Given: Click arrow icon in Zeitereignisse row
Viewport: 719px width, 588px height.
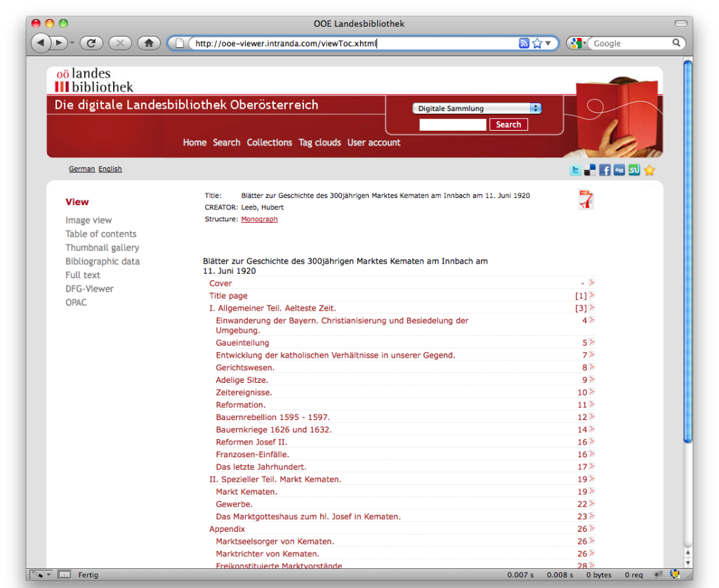Looking at the screenshot, I should [591, 392].
